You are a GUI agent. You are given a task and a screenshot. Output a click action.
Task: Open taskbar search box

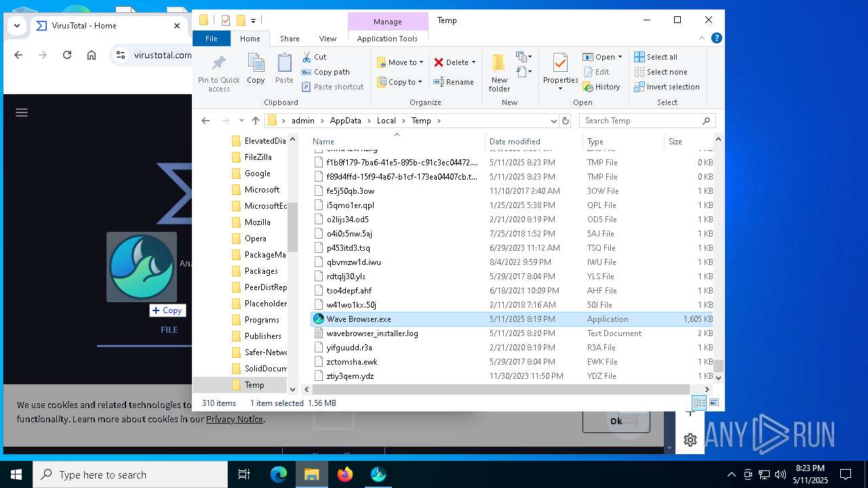130,474
